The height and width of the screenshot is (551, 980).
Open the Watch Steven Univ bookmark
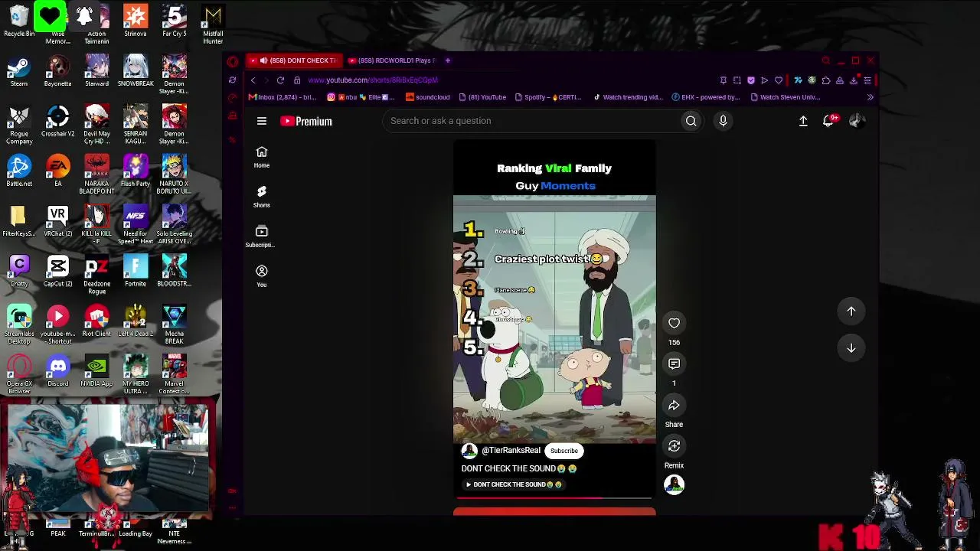point(786,97)
